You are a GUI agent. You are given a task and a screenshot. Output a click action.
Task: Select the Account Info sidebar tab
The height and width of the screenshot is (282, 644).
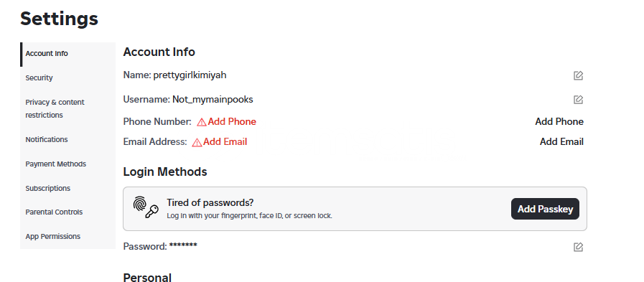47,54
